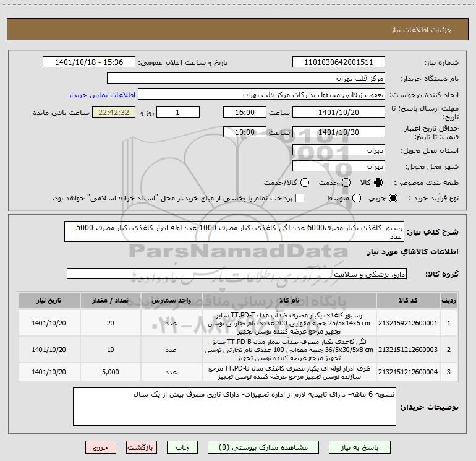Click the request creator field یعقوب زرقانی
The height and width of the screenshot is (461, 476).
point(261,95)
